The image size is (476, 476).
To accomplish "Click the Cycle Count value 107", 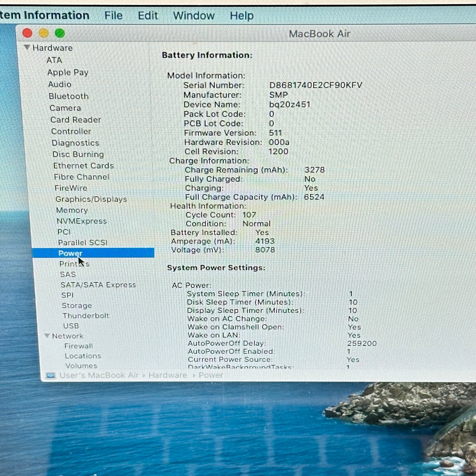I will pos(249,215).
